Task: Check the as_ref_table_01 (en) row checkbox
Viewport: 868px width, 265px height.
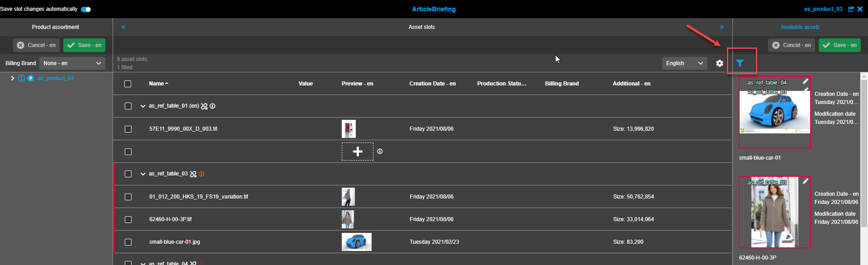Action: click(128, 106)
